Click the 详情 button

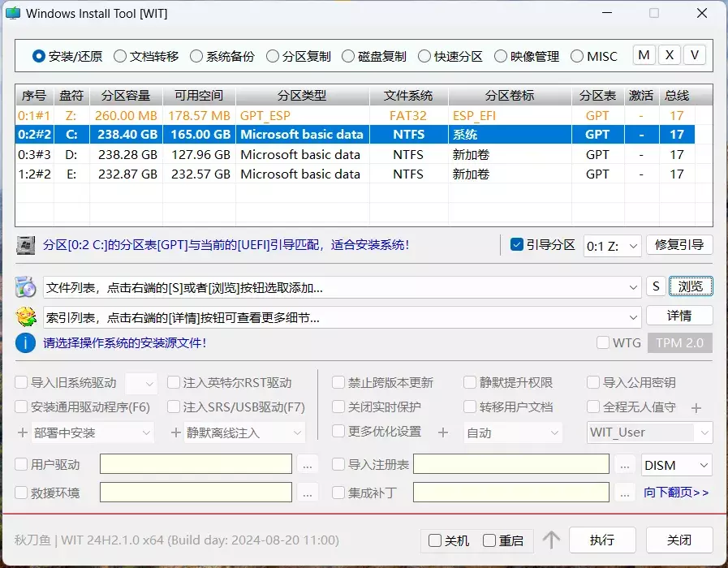pos(679,316)
